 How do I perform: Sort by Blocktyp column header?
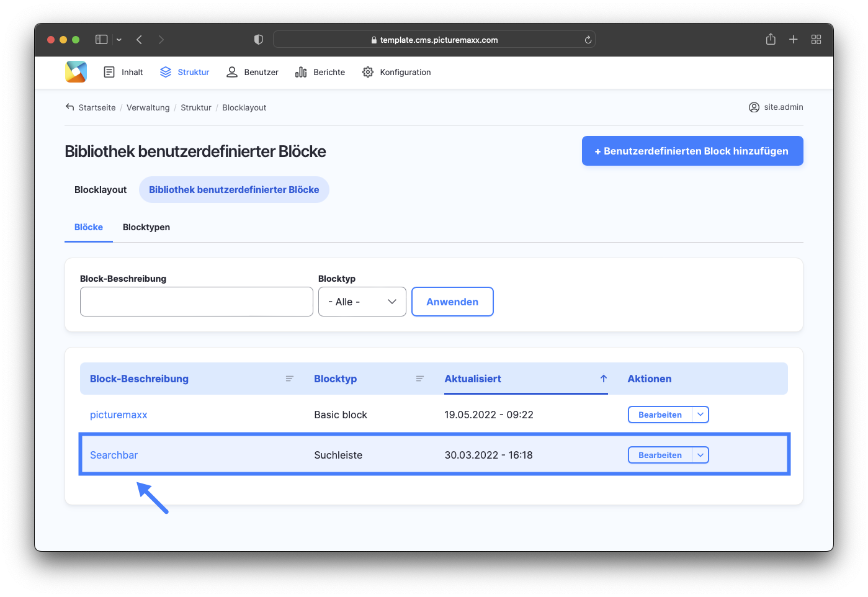tap(336, 379)
